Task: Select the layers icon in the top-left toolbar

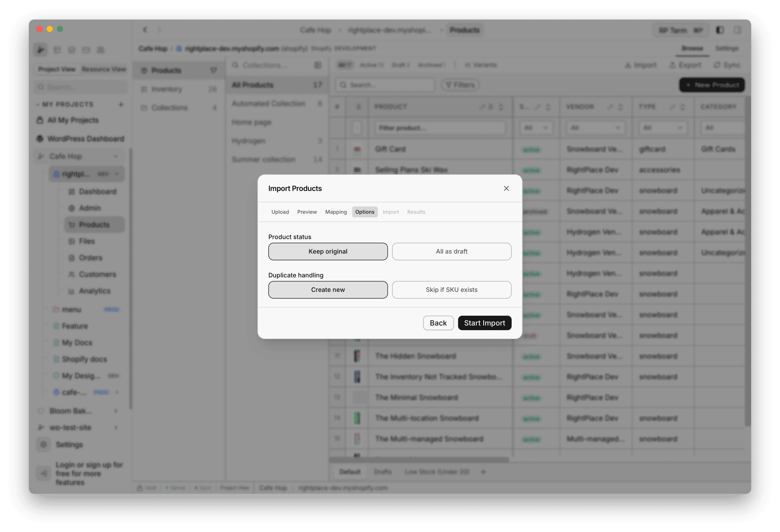Action: 71,49
